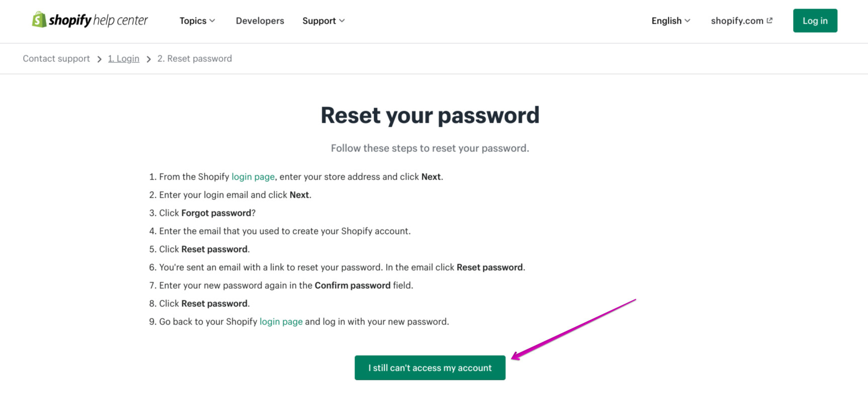Expand the Topics menu
This screenshot has width=868, height=410.
click(193, 21)
